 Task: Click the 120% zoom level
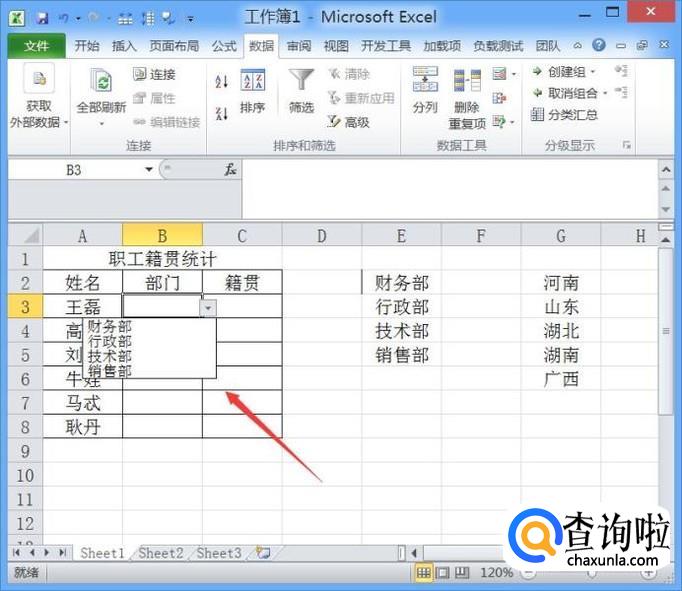(x=496, y=573)
